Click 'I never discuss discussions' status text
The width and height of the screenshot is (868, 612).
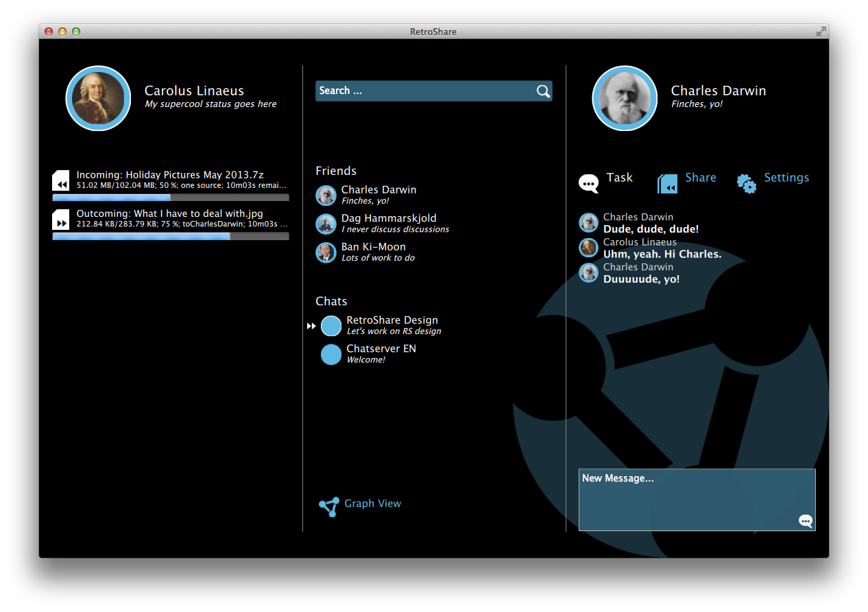click(x=395, y=229)
